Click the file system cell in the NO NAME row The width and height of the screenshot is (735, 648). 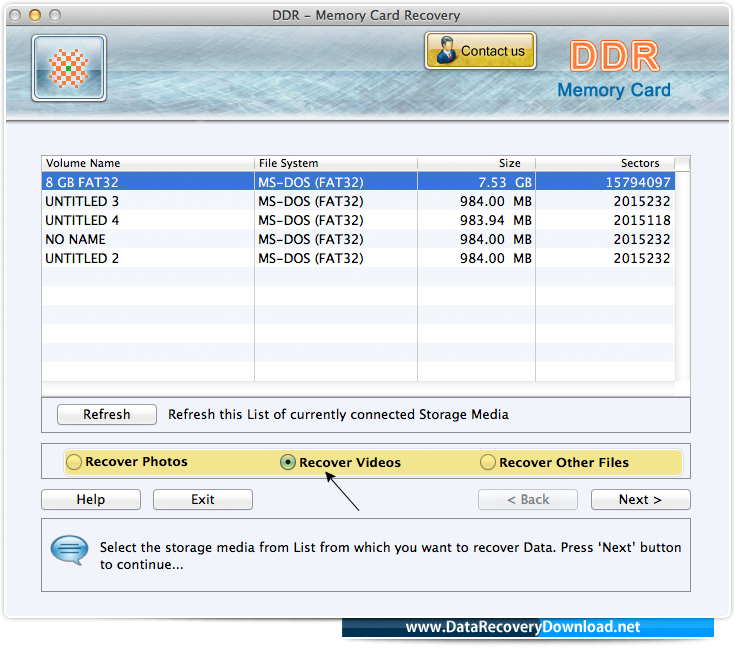click(336, 239)
